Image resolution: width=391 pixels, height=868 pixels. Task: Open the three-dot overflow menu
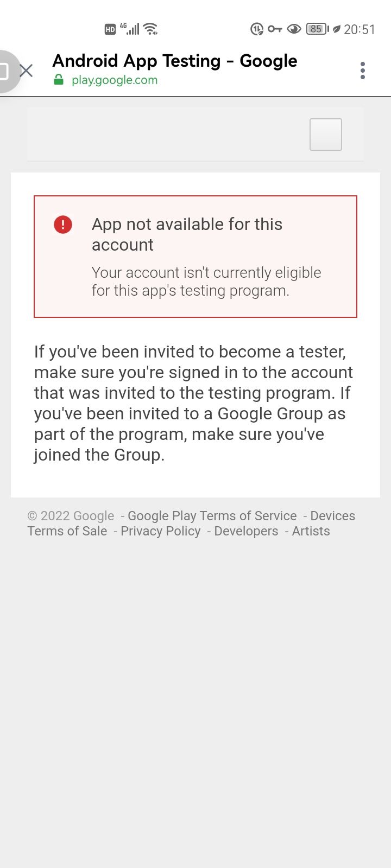(x=362, y=71)
